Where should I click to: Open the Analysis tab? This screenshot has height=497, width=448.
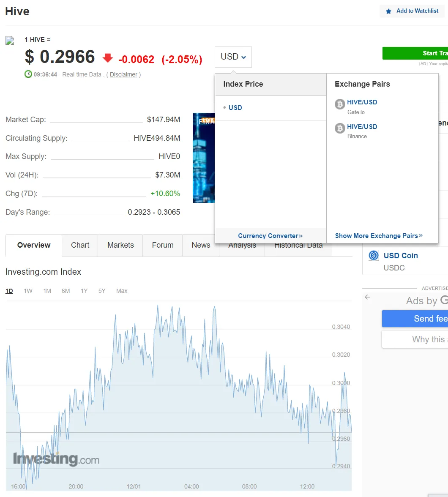click(242, 249)
